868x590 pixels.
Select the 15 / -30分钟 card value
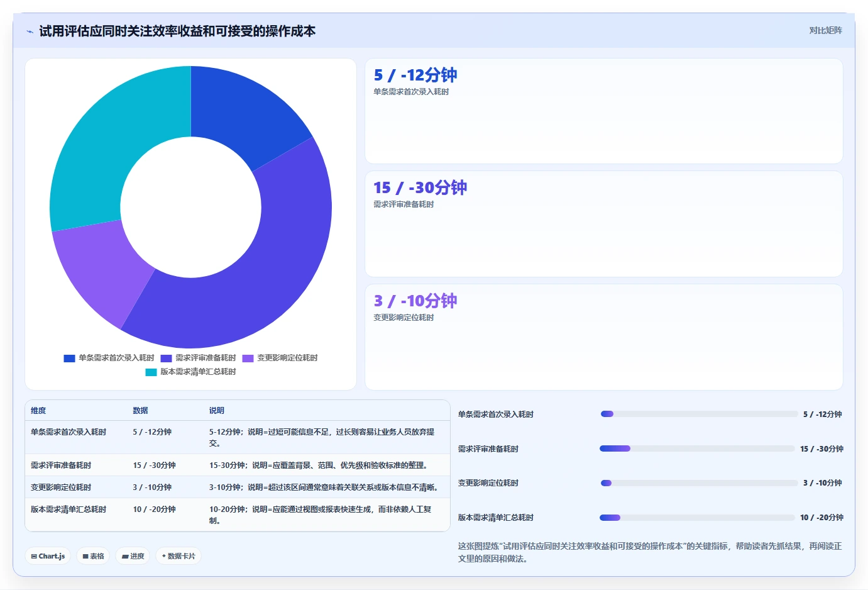tap(420, 188)
